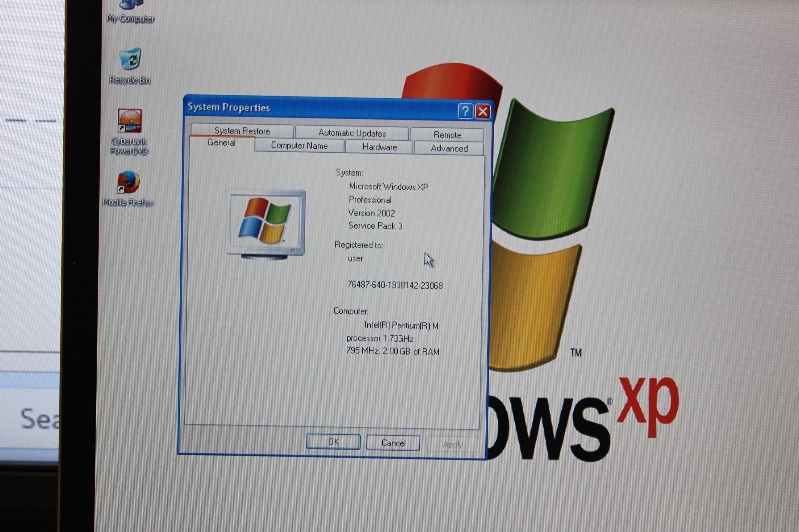Click the 'Registered to:' label

point(359,245)
